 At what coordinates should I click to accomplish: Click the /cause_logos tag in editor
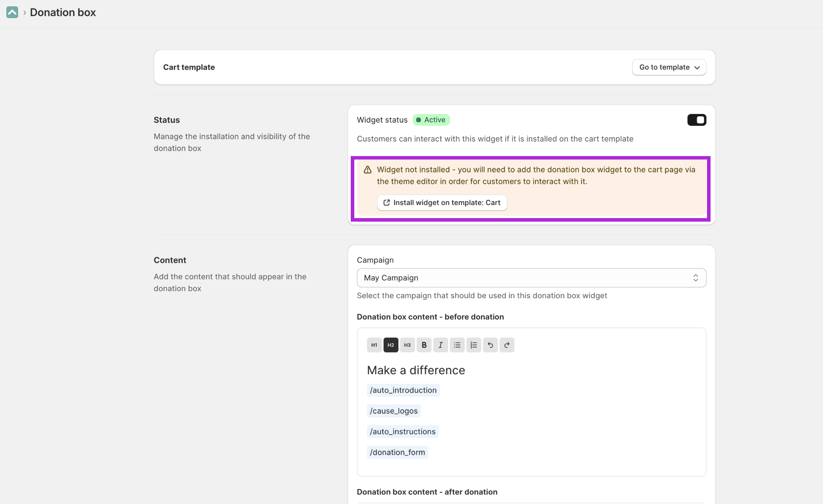tap(393, 411)
